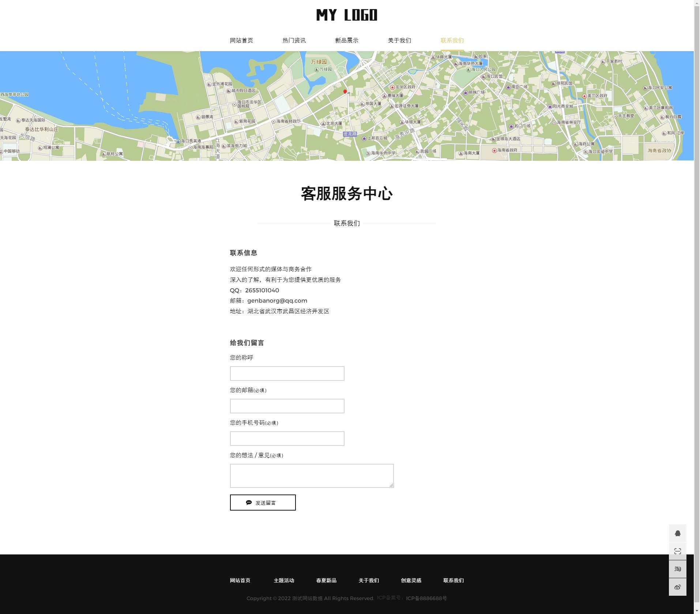Click the QR code scan icon
The height and width of the screenshot is (614, 700).
tap(677, 552)
